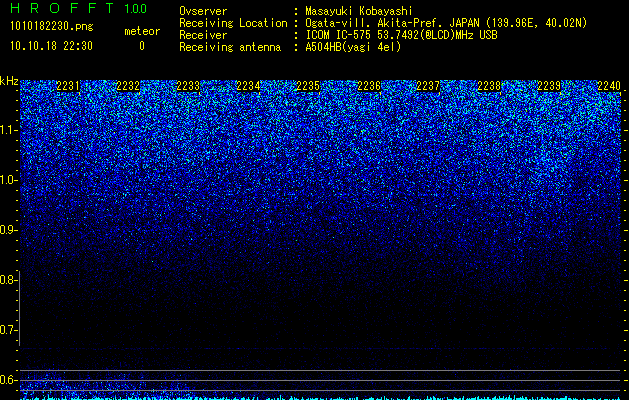The image size is (629, 400).
Task: Click the ICOM IC-575 receiver text
Action: pos(401,35)
